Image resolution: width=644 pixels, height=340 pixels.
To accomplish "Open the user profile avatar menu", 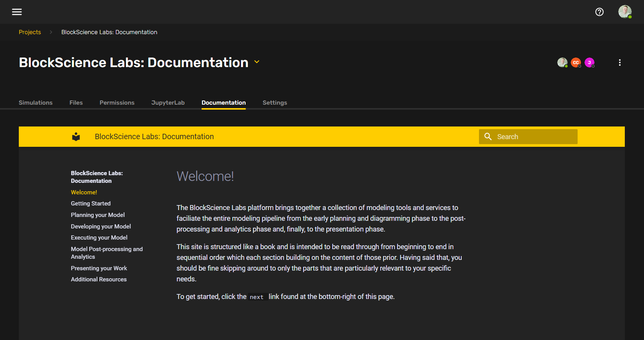I will pos(625,12).
